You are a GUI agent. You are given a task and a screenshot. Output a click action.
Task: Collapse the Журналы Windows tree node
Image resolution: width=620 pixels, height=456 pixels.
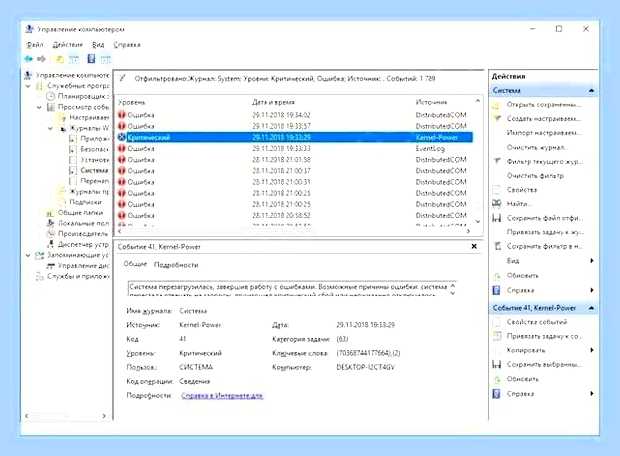[x=51, y=128]
